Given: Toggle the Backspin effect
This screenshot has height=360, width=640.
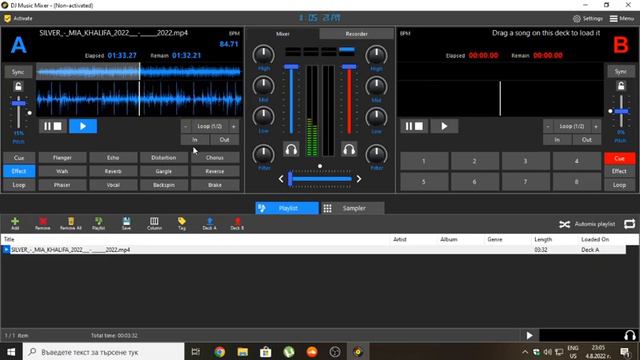Looking at the screenshot, I should click(164, 185).
